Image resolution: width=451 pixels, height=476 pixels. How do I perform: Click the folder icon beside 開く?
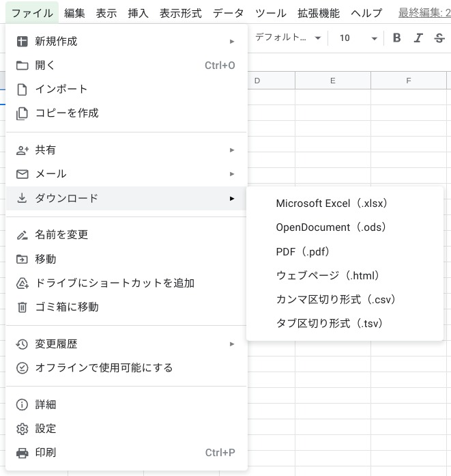[23, 66]
